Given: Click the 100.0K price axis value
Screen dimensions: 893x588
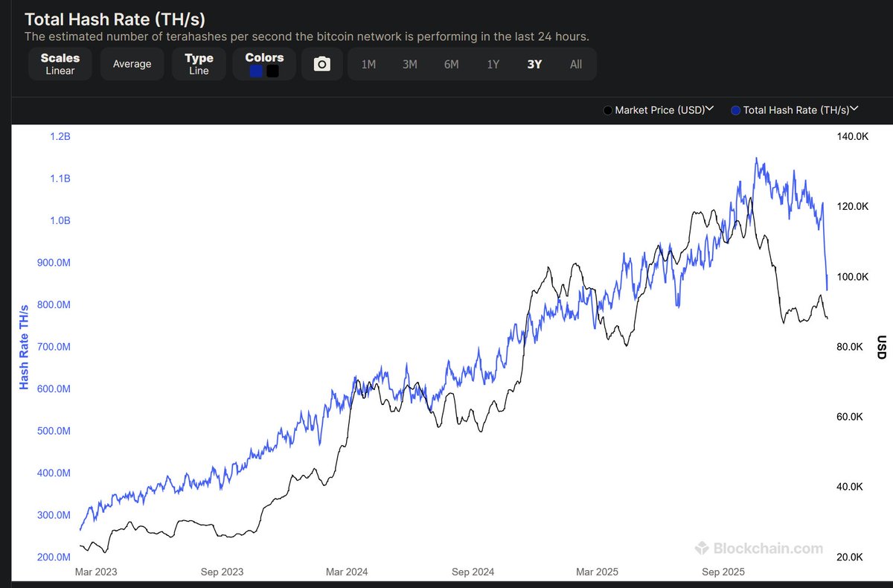Looking at the screenshot, I should pyautogui.click(x=853, y=277).
